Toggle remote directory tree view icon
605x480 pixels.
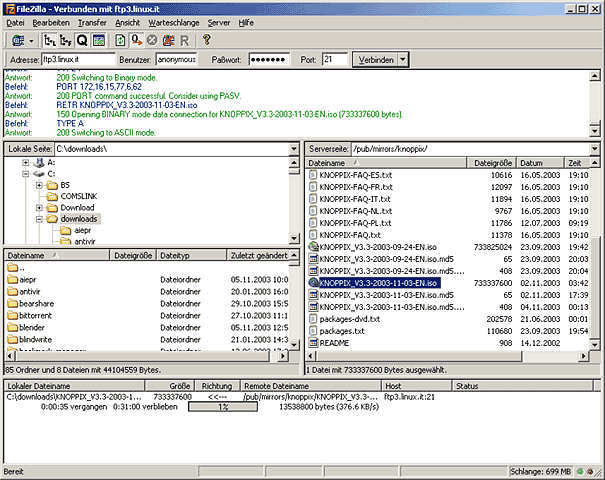click(66, 40)
